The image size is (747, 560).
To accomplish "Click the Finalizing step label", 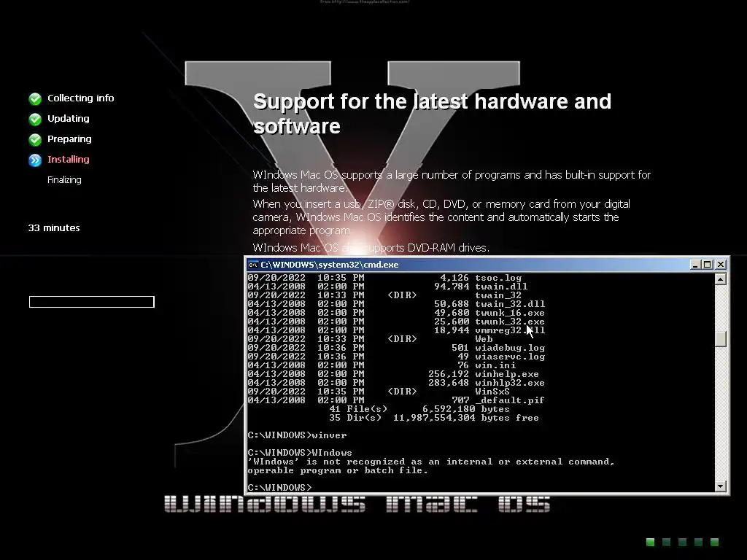I will (x=64, y=180).
